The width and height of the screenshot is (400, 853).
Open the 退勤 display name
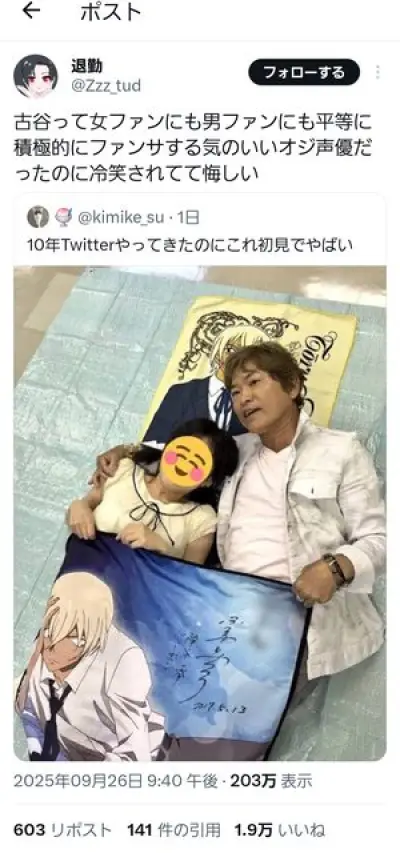pyautogui.click(x=87, y=66)
